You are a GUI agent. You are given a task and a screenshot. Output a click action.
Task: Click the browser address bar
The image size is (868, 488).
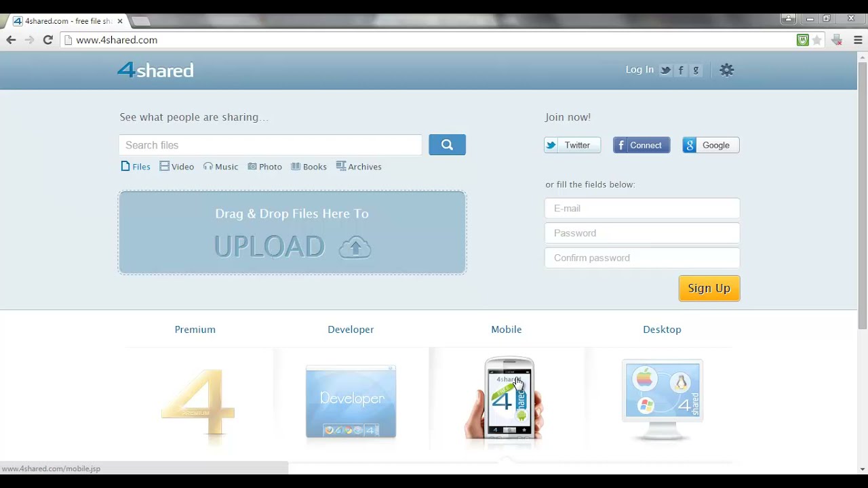(427, 40)
